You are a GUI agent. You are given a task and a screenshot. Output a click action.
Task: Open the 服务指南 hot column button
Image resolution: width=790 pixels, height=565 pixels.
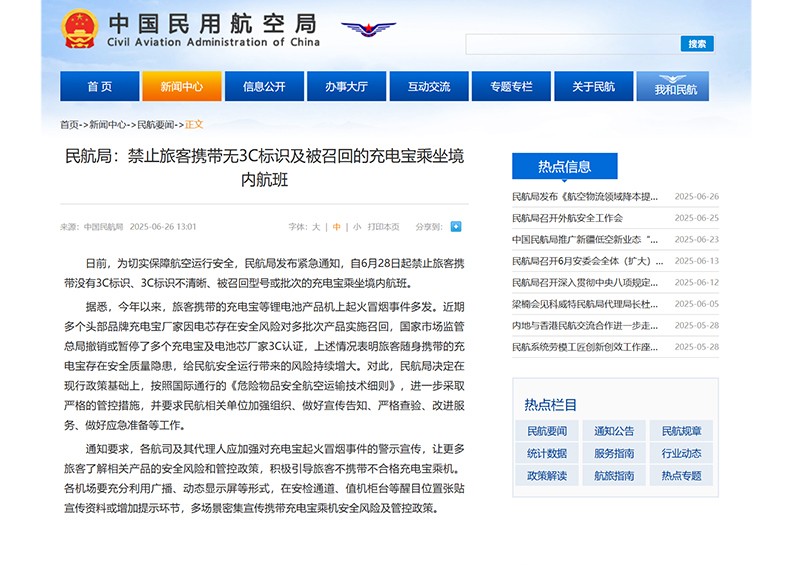click(614, 453)
